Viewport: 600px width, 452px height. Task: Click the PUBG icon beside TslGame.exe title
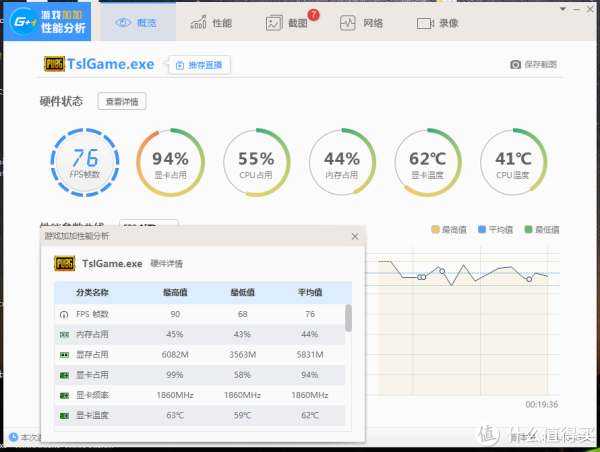(54, 64)
